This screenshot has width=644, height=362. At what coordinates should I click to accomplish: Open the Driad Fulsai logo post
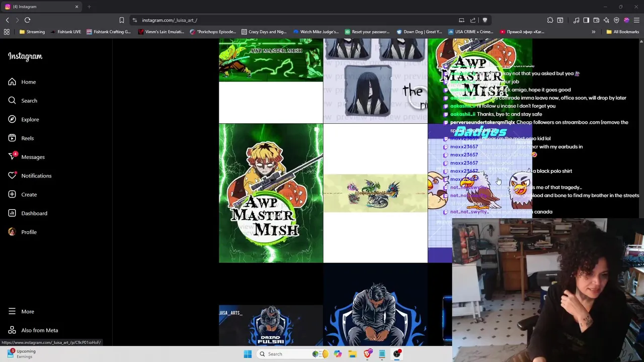coord(271,305)
